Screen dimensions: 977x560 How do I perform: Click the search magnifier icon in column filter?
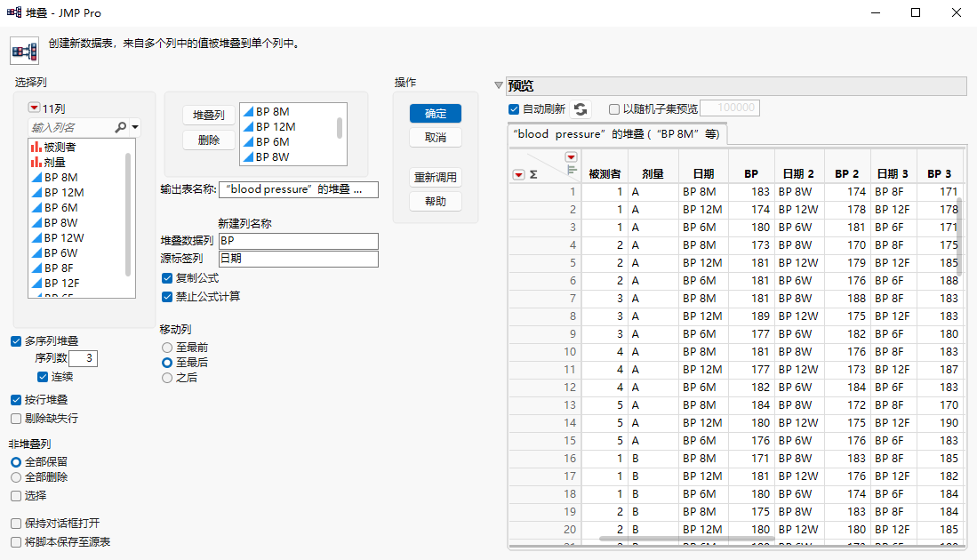click(x=121, y=127)
